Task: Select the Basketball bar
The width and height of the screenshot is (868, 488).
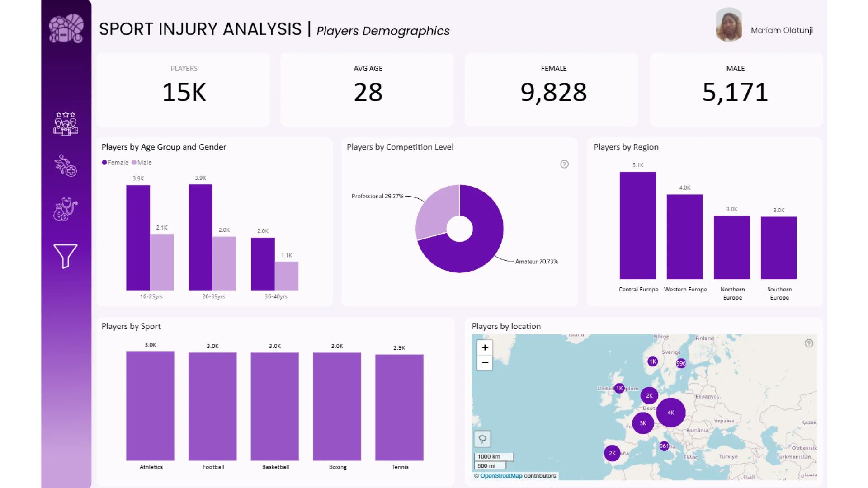Action: 275,407
